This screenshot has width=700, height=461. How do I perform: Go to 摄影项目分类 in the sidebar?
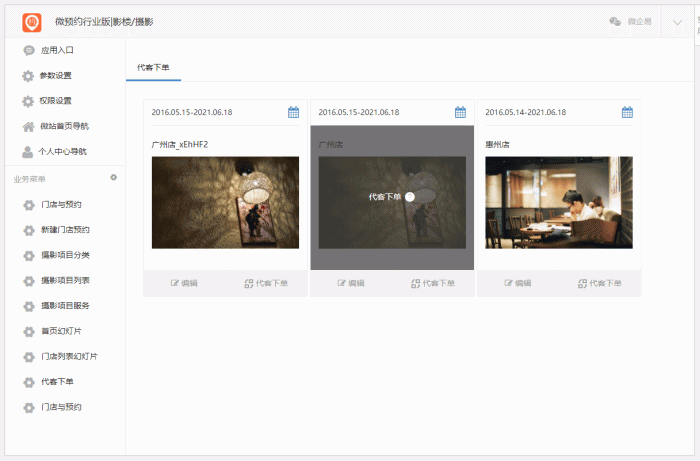click(x=65, y=255)
